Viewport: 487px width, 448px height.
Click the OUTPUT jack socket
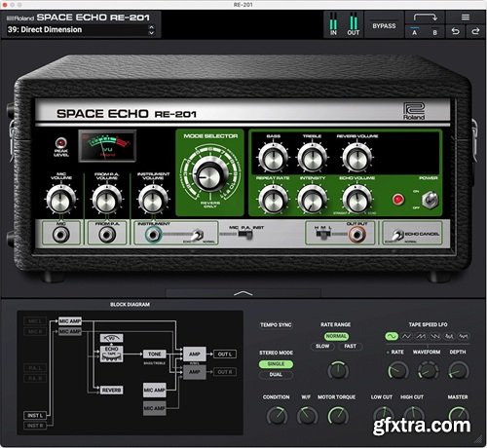pyautogui.click(x=356, y=234)
